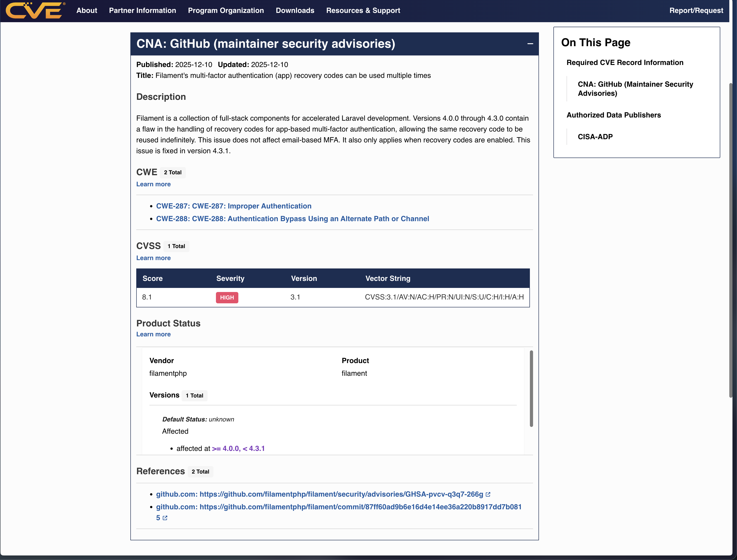Open the Downloads menu
The image size is (737, 560).
tap(295, 10)
